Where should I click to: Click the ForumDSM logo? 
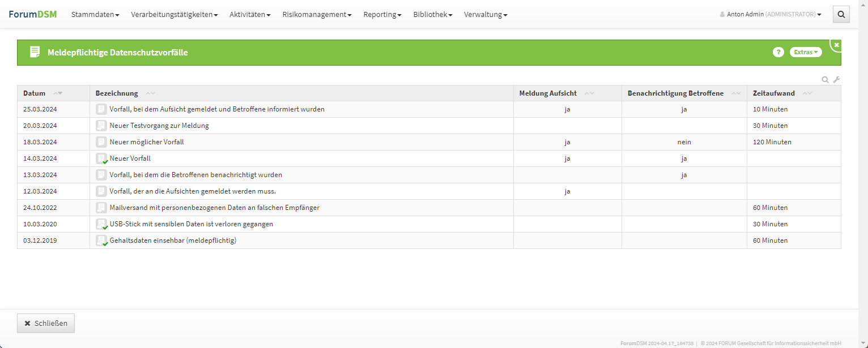click(x=32, y=14)
